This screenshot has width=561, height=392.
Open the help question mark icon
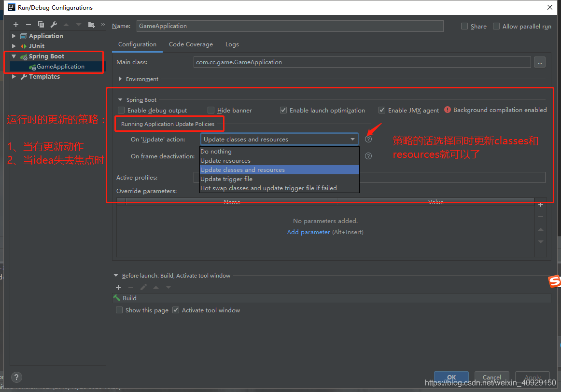(x=16, y=377)
